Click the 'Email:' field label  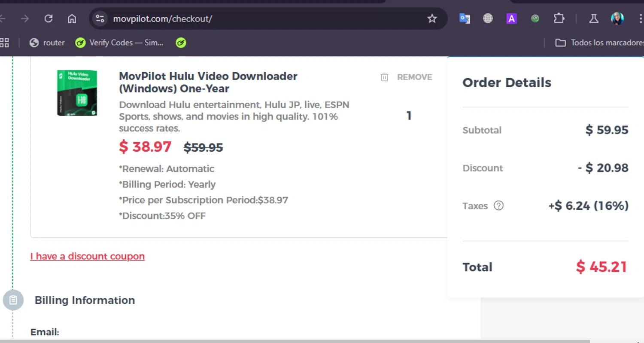45,332
